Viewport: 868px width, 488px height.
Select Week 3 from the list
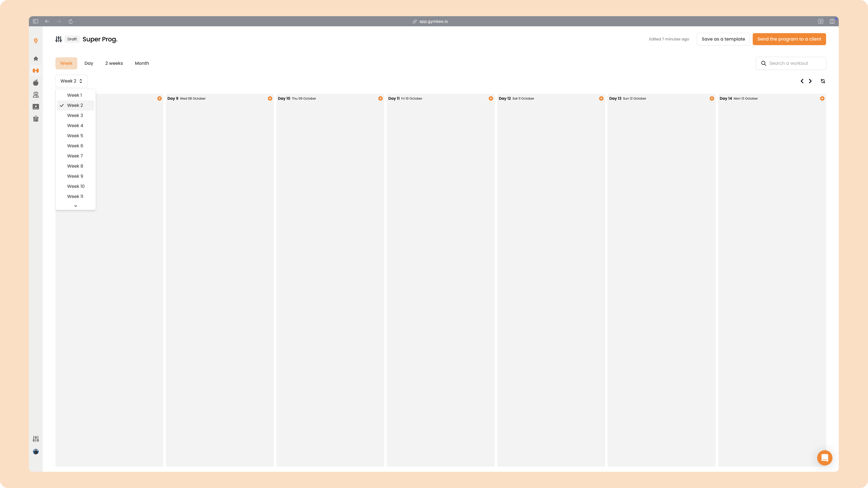point(76,115)
